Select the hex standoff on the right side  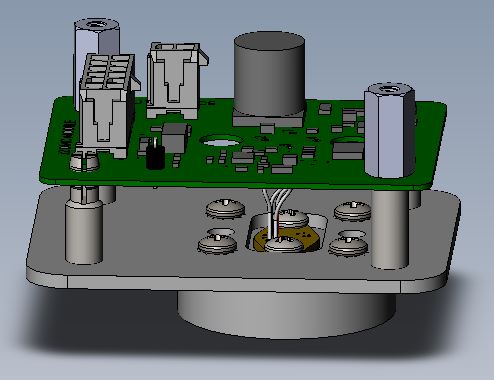pos(389,131)
